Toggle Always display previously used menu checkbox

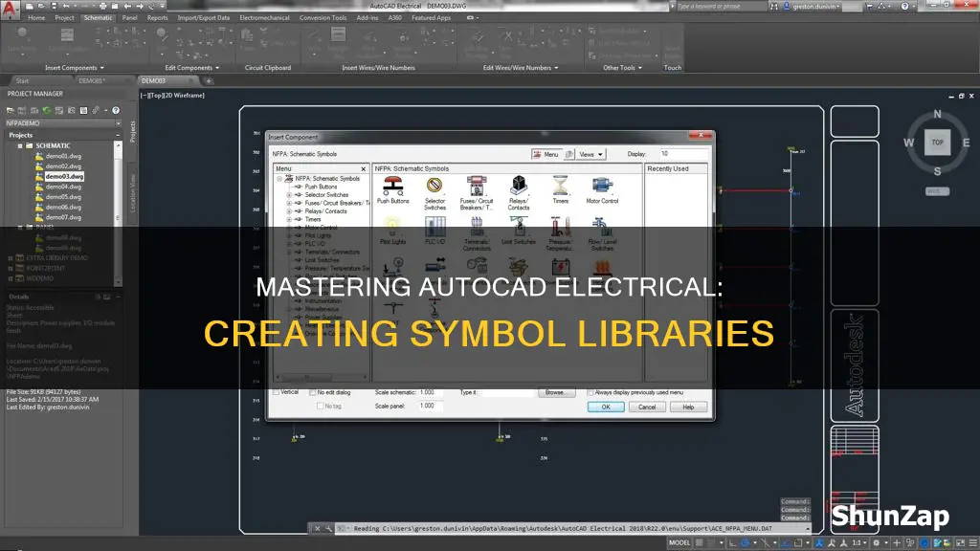[x=590, y=392]
